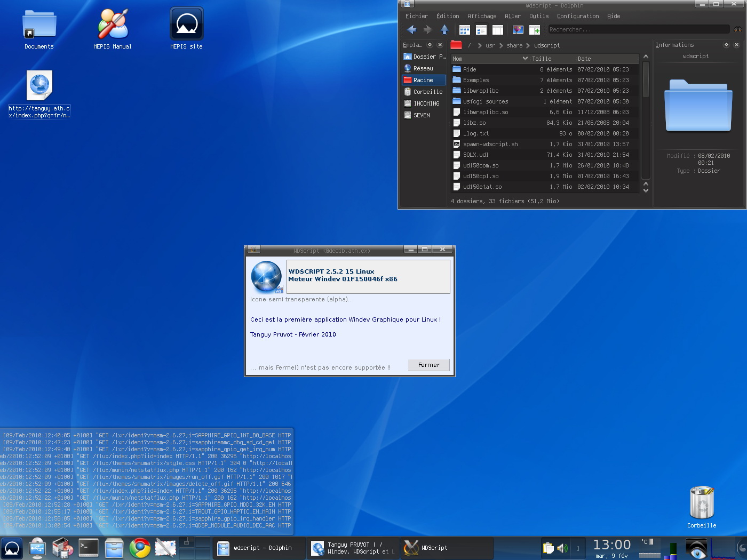Click the usr breadcrumb in Dolphin path
Viewport: 747px width, 560px height.
pyautogui.click(x=490, y=45)
